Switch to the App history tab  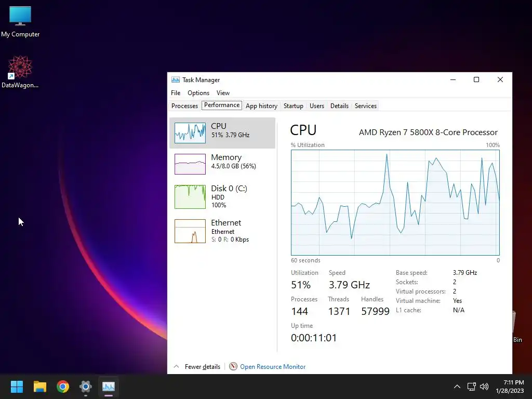[x=262, y=106]
